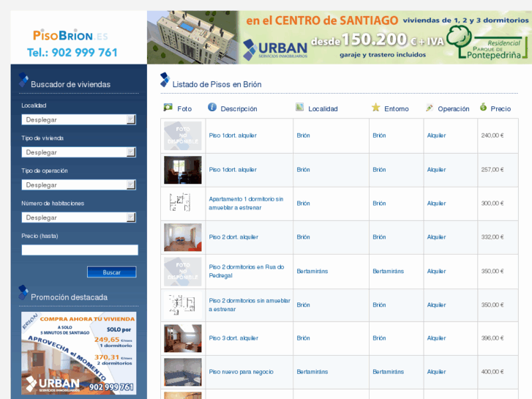Open placeholder photo of Rua do Pedregal listing

pos(183,272)
